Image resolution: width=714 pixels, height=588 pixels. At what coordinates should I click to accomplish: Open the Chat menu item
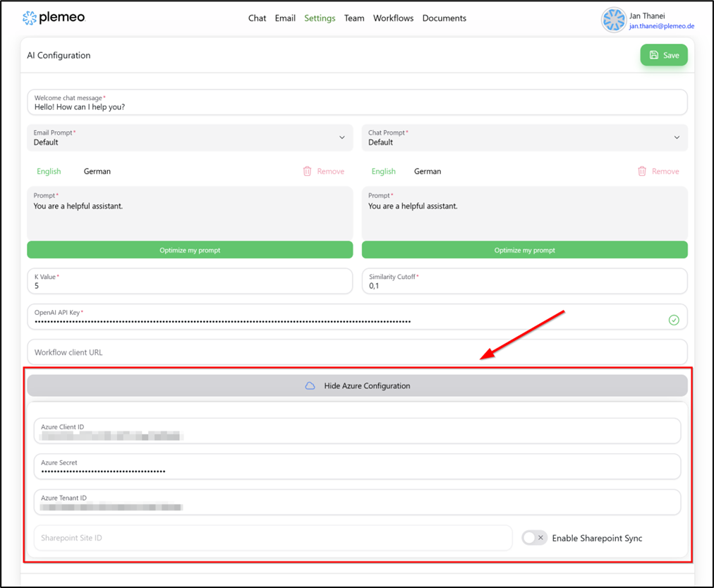(x=257, y=18)
